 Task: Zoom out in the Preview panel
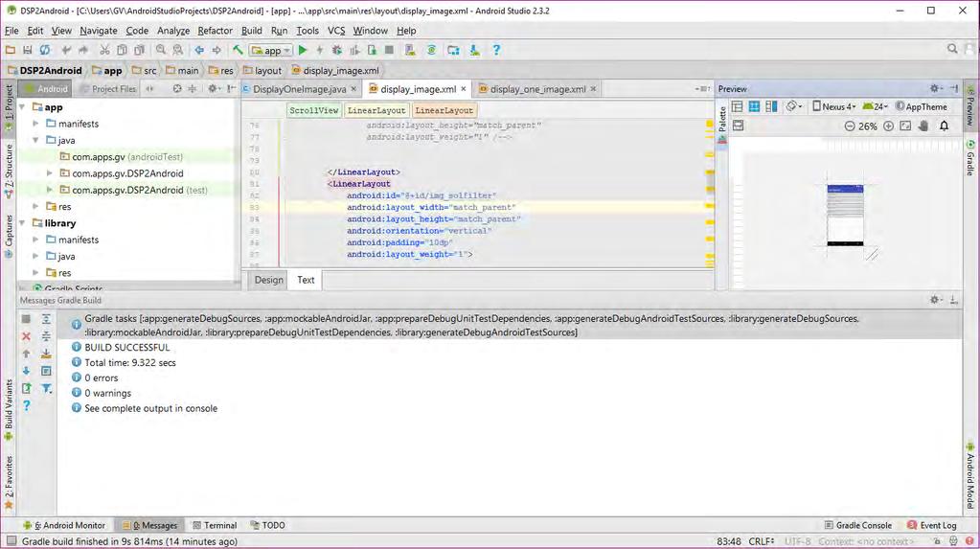pyautogui.click(x=849, y=126)
